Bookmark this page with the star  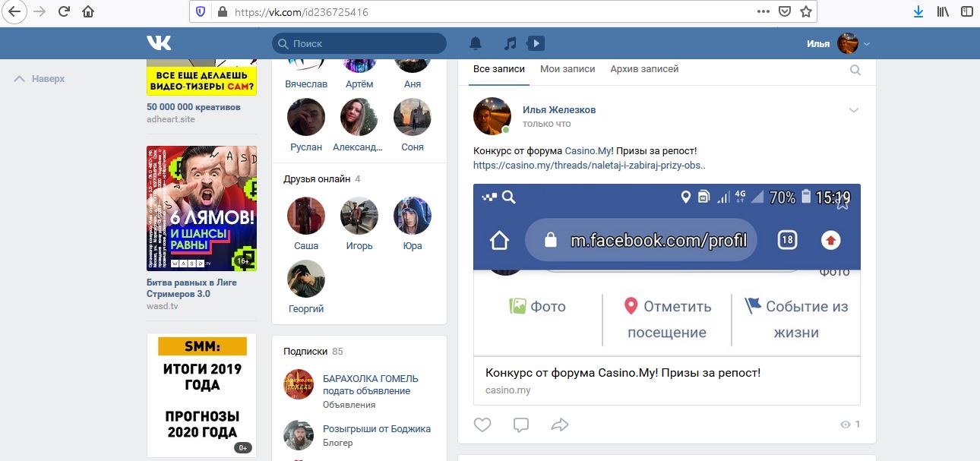point(806,11)
